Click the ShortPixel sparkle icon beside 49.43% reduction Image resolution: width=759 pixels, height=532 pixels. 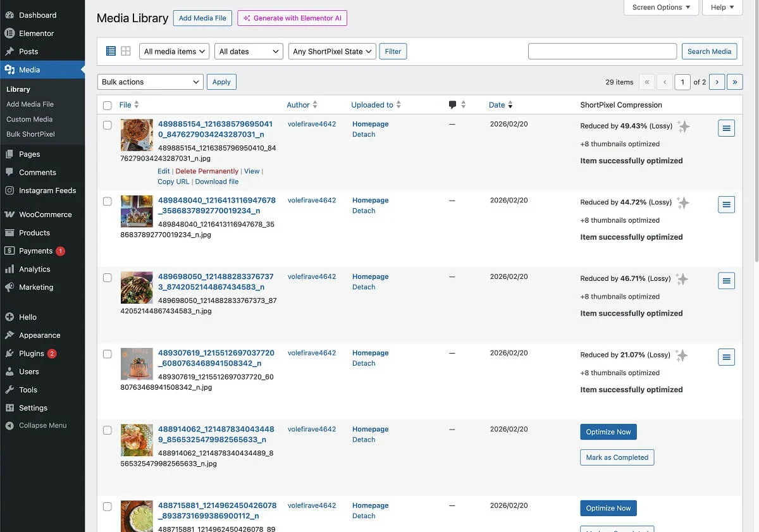click(x=684, y=126)
